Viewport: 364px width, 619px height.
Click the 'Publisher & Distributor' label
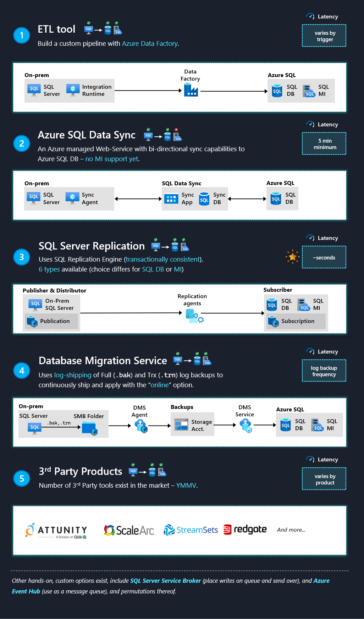pos(54,290)
